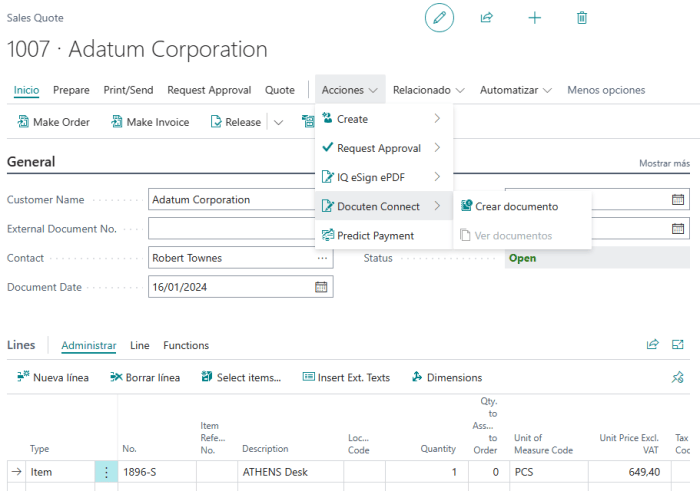Click Make Invoice action
The height and width of the screenshot is (491, 700).
point(150,122)
